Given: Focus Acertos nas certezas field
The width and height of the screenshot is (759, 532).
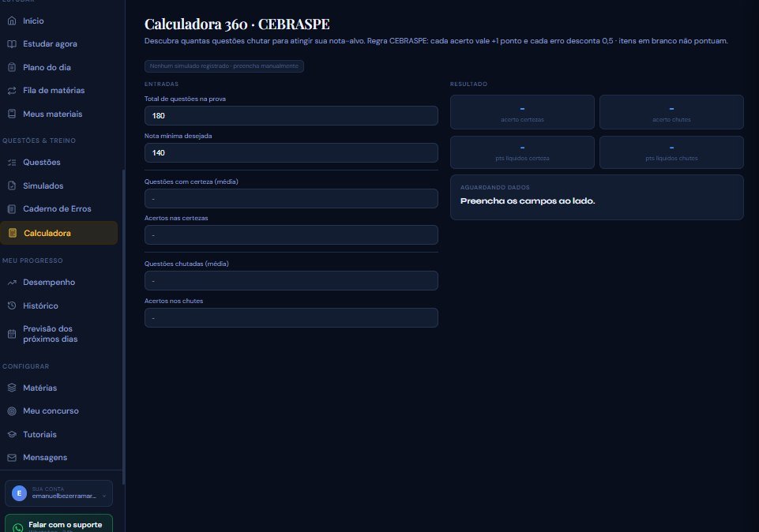Looking at the screenshot, I should (291, 235).
